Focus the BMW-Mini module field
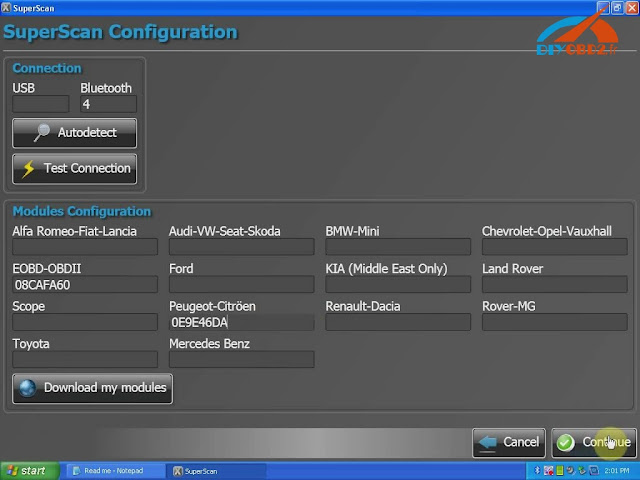640x480 pixels. tap(398, 247)
